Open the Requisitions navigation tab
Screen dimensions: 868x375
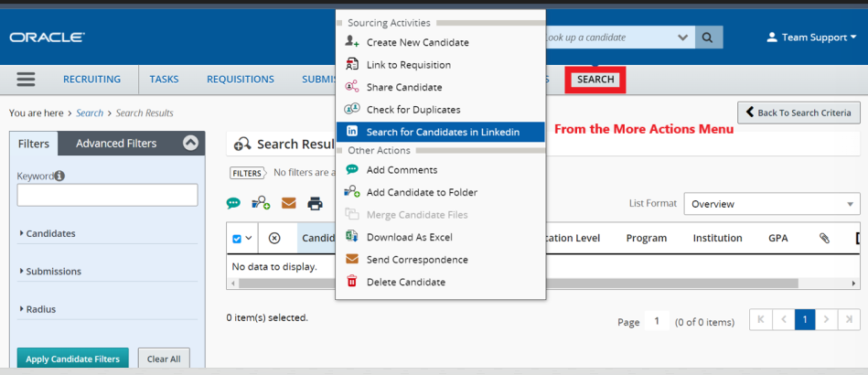point(241,80)
